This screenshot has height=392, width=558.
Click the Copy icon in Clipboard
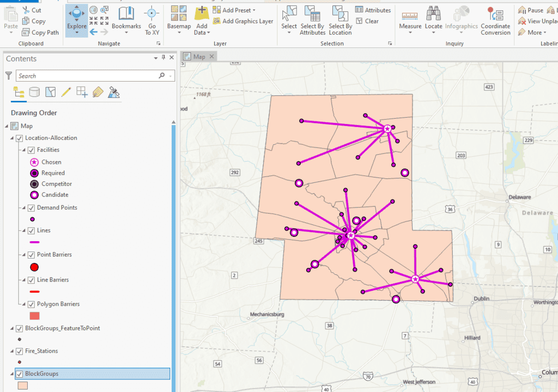click(x=26, y=21)
